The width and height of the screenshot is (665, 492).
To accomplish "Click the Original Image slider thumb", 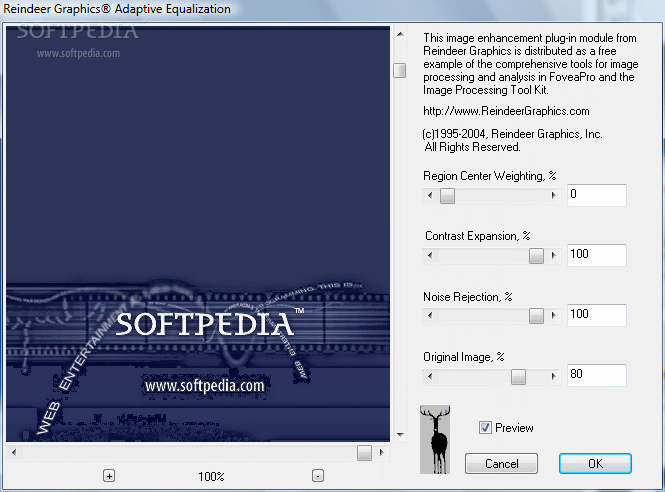I will [518, 376].
